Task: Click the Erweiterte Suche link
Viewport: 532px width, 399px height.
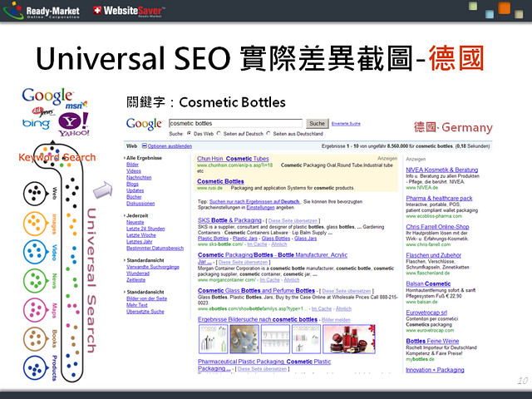Action: point(346,124)
